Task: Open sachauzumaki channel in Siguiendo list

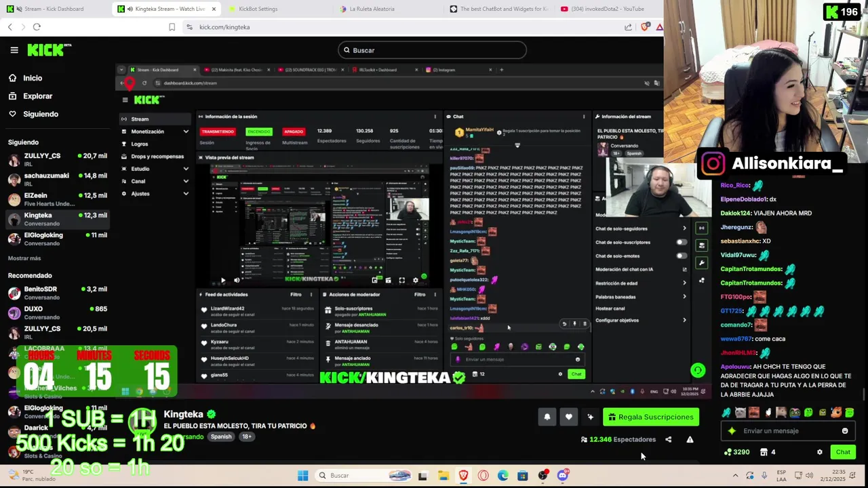Action: click(x=57, y=180)
